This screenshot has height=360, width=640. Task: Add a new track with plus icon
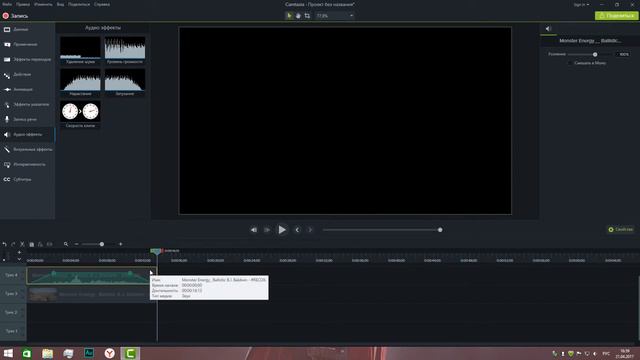19,252
